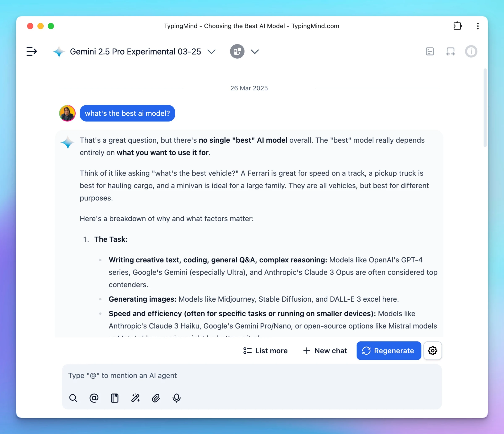Click the List more button
The height and width of the screenshot is (434, 504).
265,351
